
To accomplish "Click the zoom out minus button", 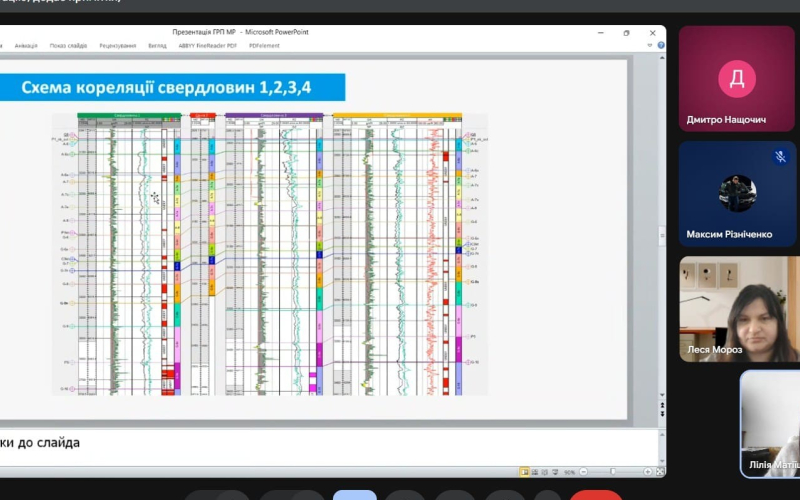I will coord(582,471).
